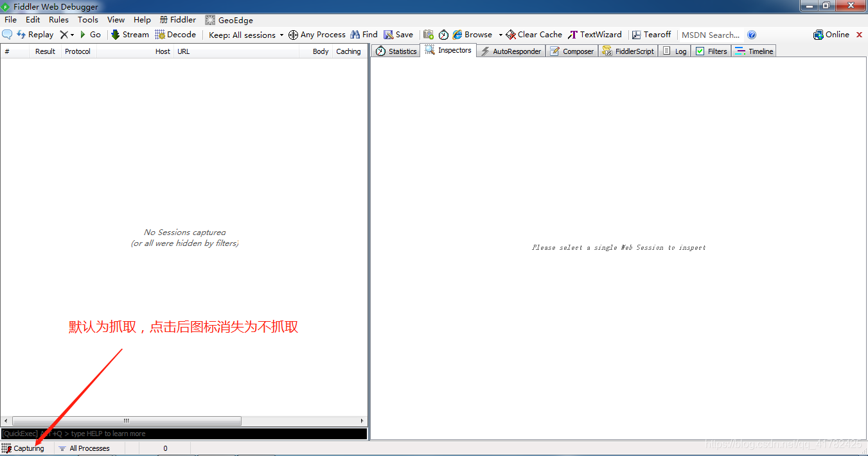Open the View menu

point(116,20)
